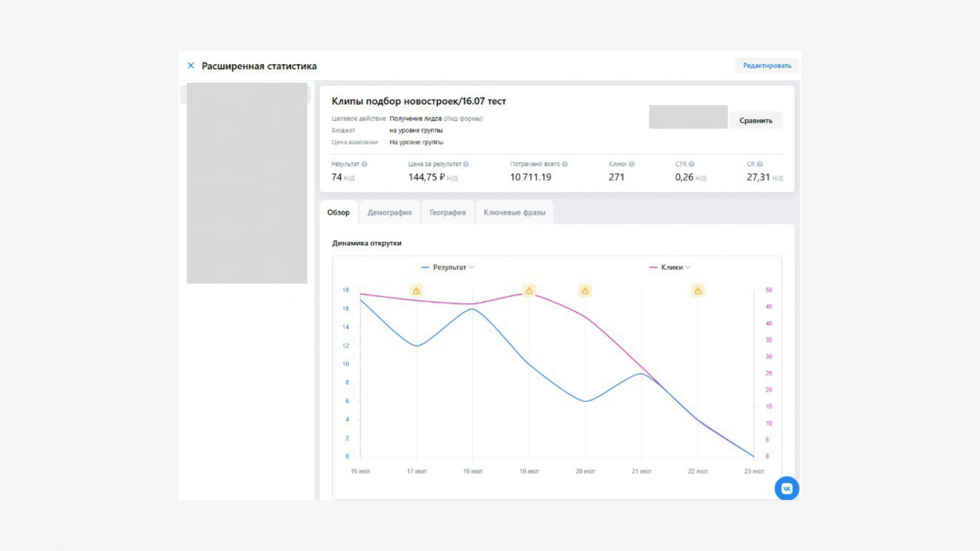
Task: Close the extended statistics panel with X
Action: [190, 66]
